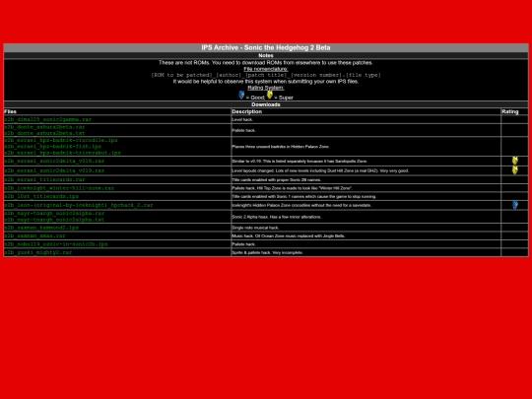Click 'Single note musical hack.' description

(255, 228)
